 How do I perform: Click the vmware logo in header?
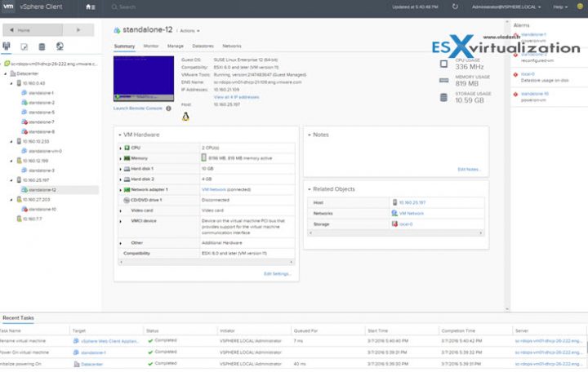click(8, 7)
